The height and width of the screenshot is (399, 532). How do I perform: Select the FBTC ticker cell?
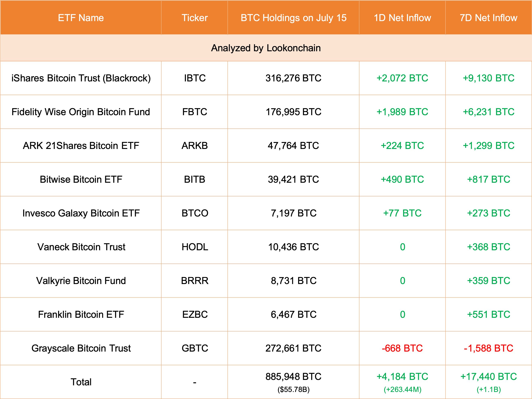click(194, 112)
